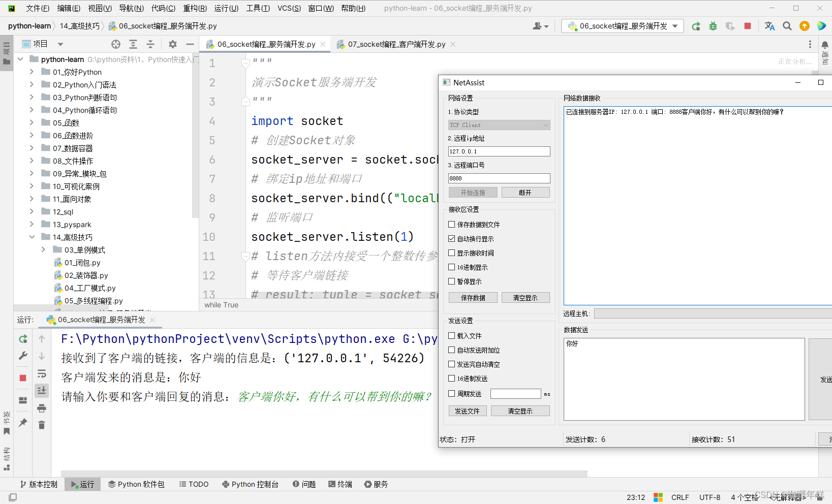832x504 pixels.
Task: Click 断开 button in NetAssist
Action: point(526,193)
